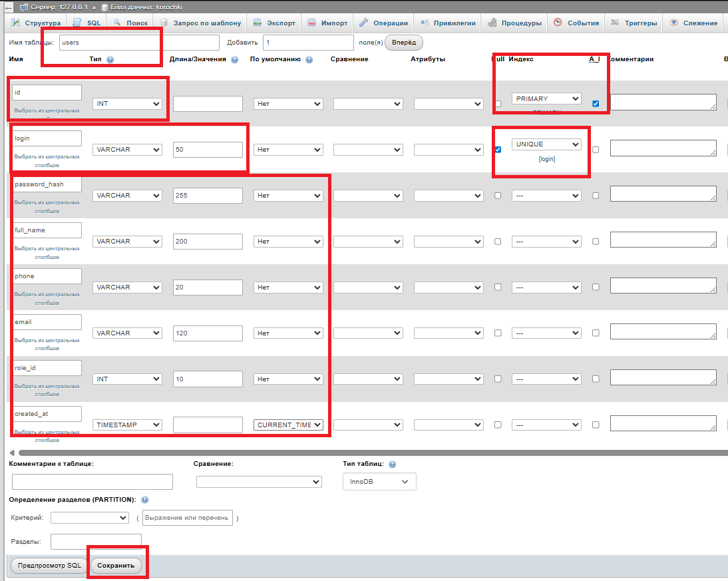Click the help icon next to Тип header
The image size is (728, 581).
coord(110,59)
